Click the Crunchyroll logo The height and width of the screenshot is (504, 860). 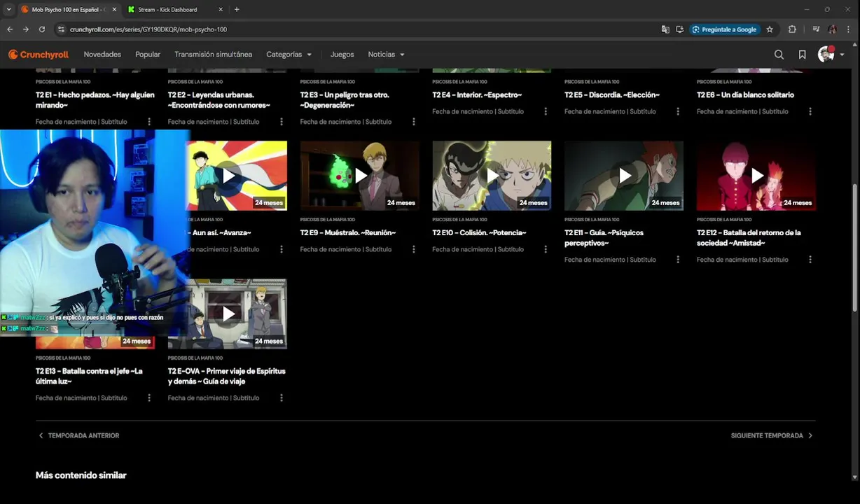point(39,55)
